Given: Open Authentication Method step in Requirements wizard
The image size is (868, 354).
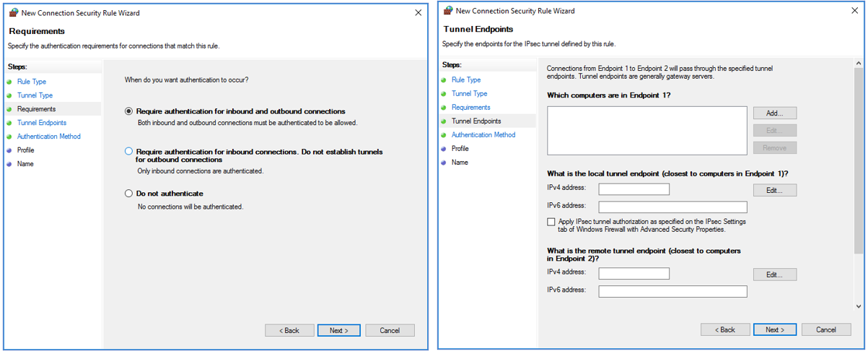Looking at the screenshot, I should click(x=48, y=137).
